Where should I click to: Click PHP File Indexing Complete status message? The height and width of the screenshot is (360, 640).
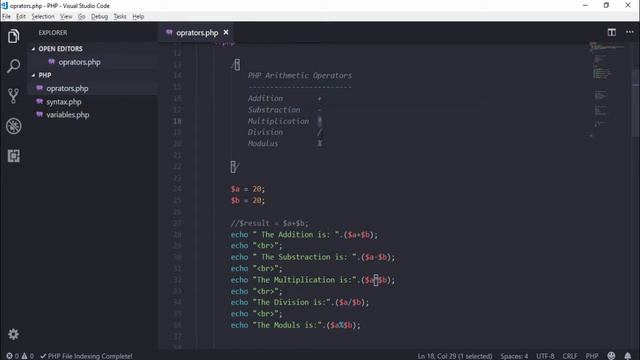87,356
